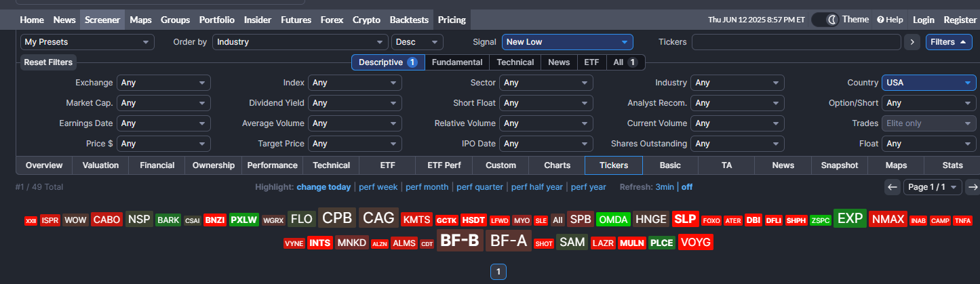Open the PXLW ticker tile
The height and width of the screenshot is (284, 980).
point(243,220)
